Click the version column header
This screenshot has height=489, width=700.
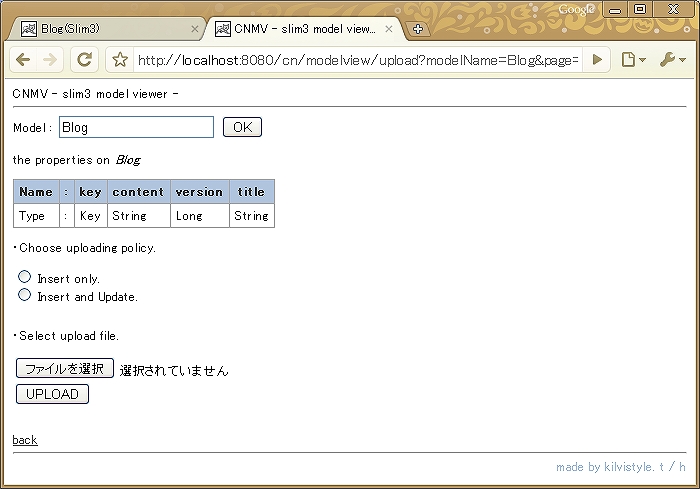[x=200, y=192]
